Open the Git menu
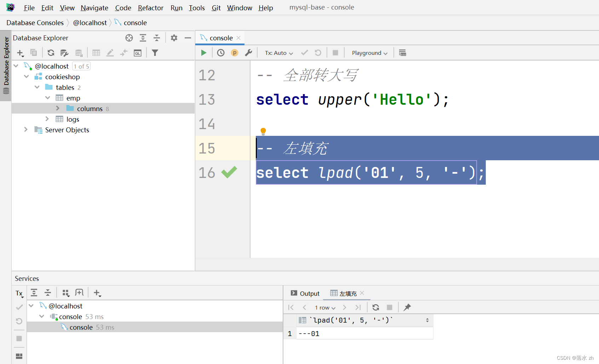The width and height of the screenshot is (599, 364). coord(216,8)
